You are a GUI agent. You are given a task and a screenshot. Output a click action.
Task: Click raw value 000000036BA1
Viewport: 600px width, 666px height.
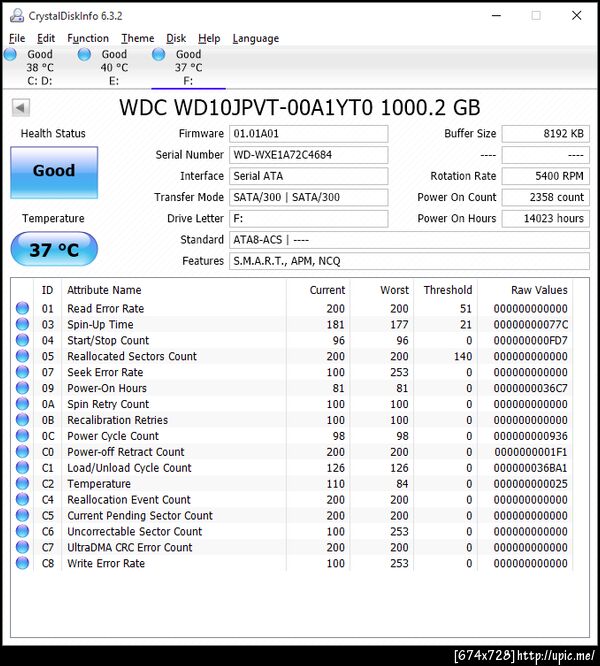coord(530,468)
